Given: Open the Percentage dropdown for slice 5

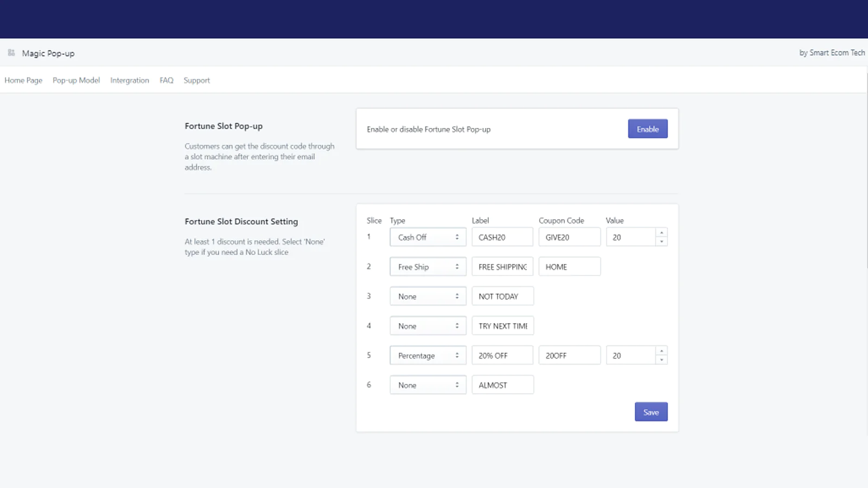Looking at the screenshot, I should tap(427, 355).
